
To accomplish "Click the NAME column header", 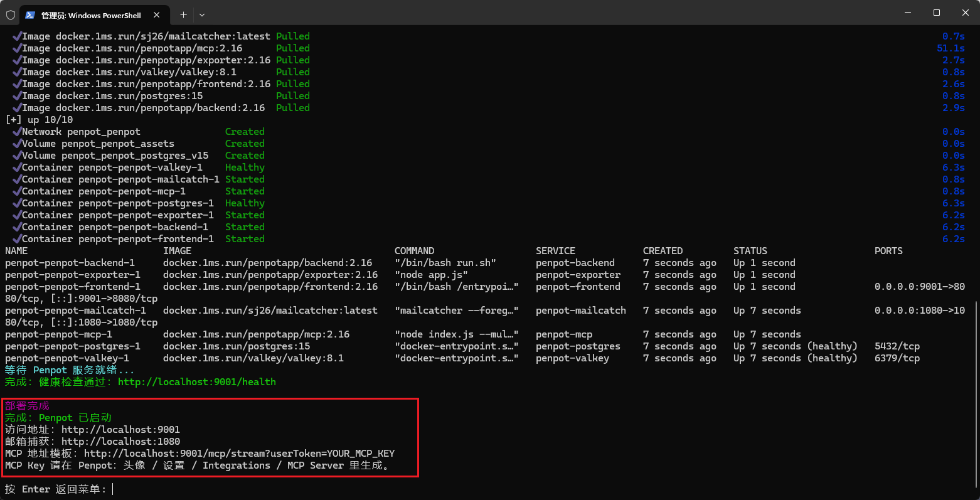I will point(16,251).
